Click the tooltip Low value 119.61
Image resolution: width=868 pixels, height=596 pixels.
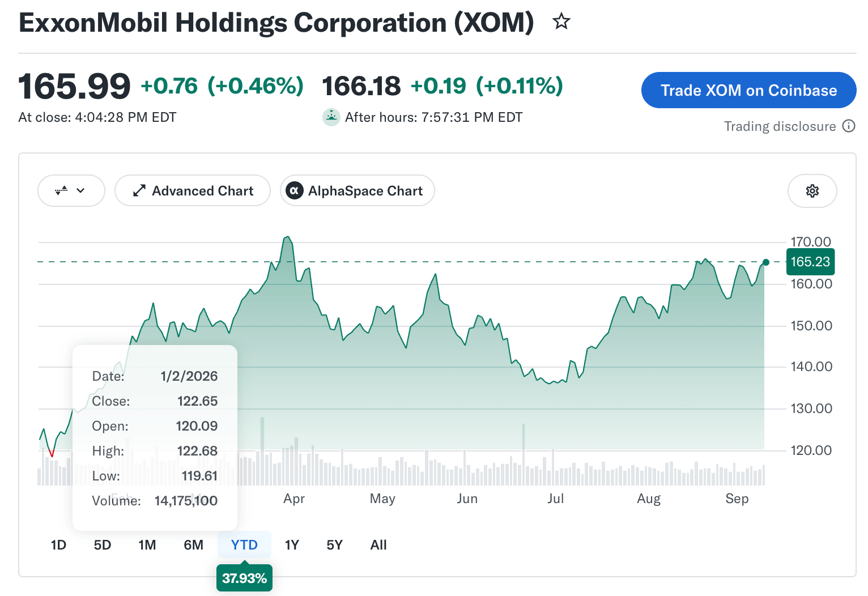[199, 476]
